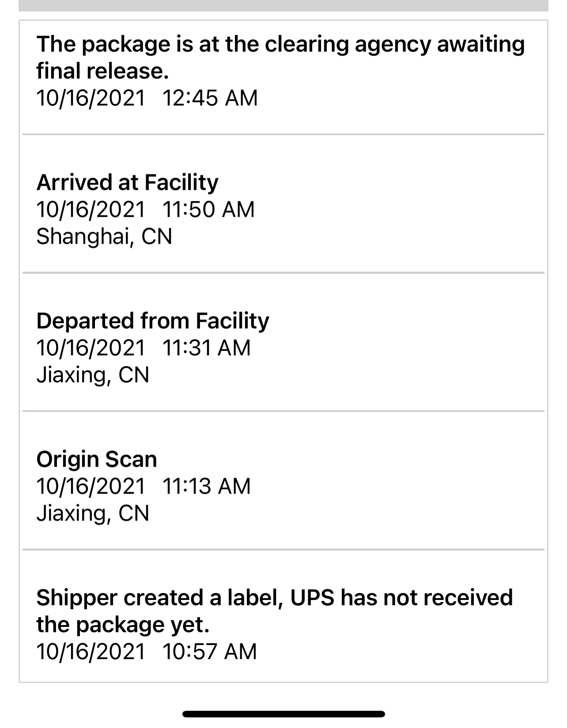Tap the clearing agency awaiting release message
Viewport: 567px width, 728px height.
[280, 57]
